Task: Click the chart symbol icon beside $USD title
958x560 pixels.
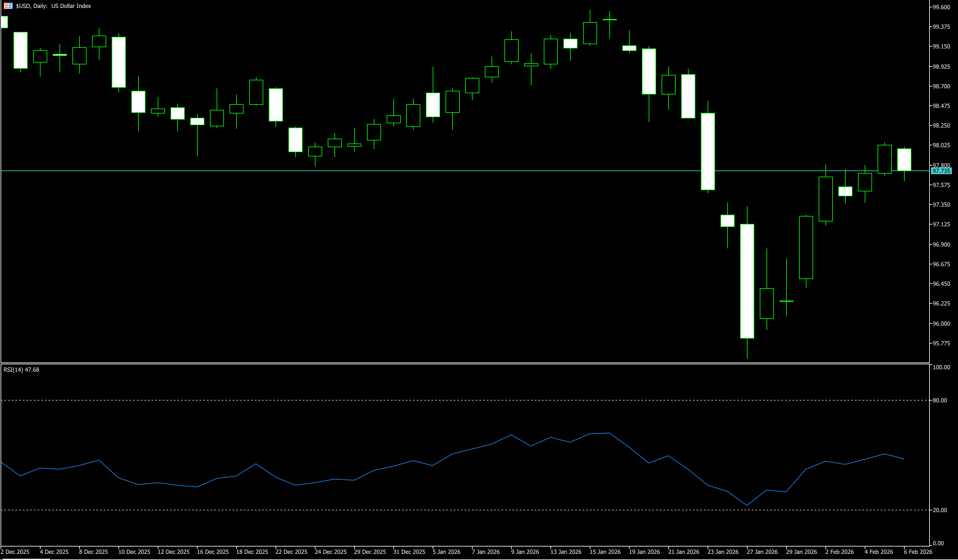Action: 8,6
